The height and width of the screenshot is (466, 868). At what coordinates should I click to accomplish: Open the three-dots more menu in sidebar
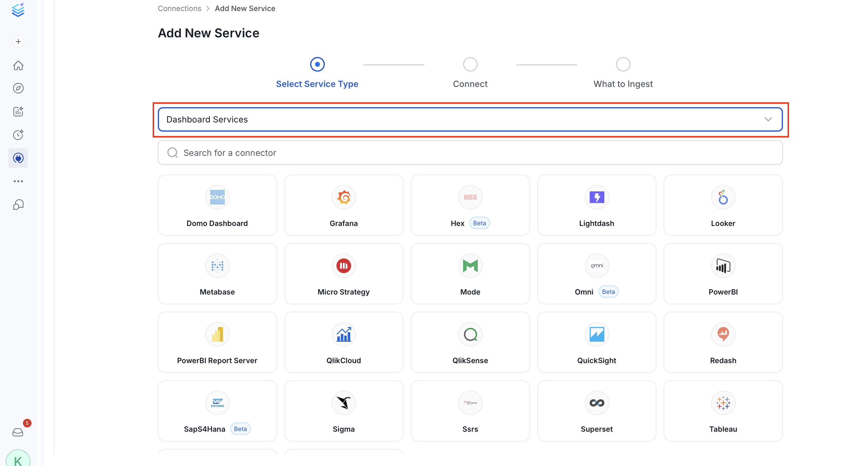(x=18, y=181)
